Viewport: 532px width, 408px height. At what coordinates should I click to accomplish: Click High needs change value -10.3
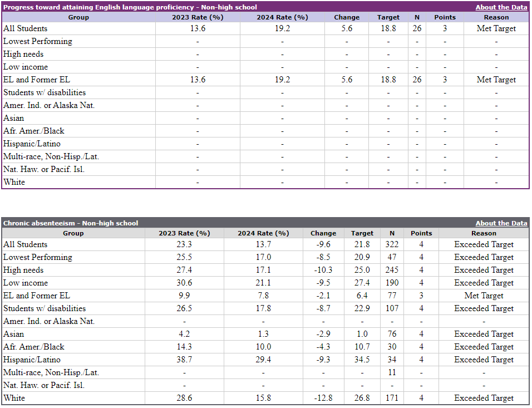(x=323, y=270)
